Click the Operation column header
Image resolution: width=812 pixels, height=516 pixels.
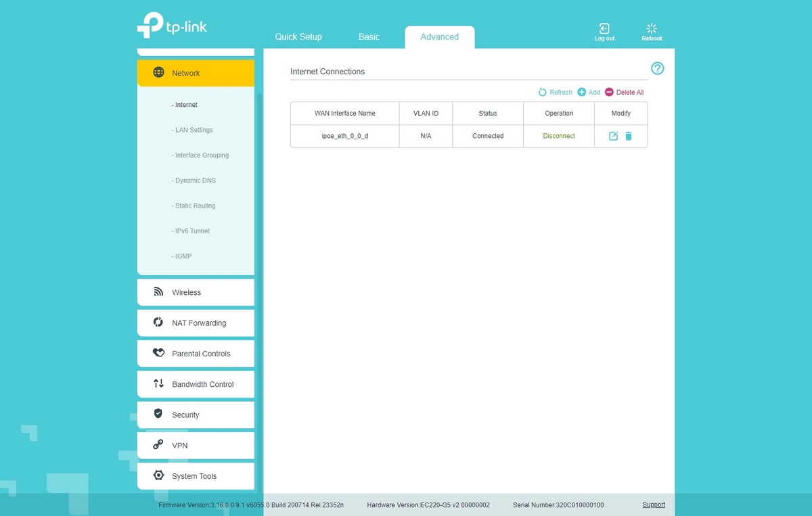[559, 114]
